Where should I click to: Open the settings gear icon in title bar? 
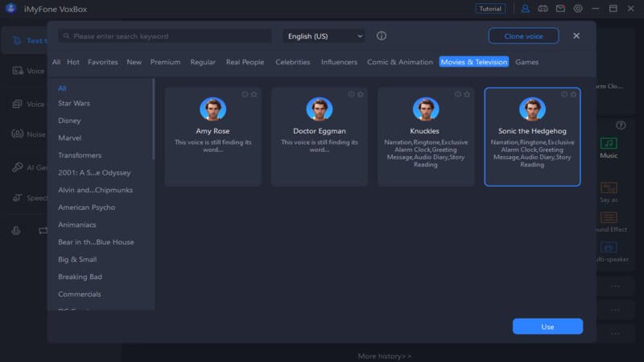coord(578,9)
